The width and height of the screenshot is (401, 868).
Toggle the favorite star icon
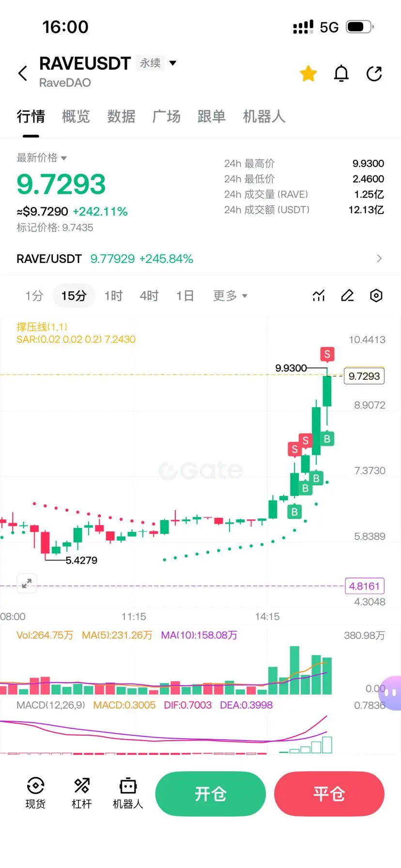pos(308,74)
